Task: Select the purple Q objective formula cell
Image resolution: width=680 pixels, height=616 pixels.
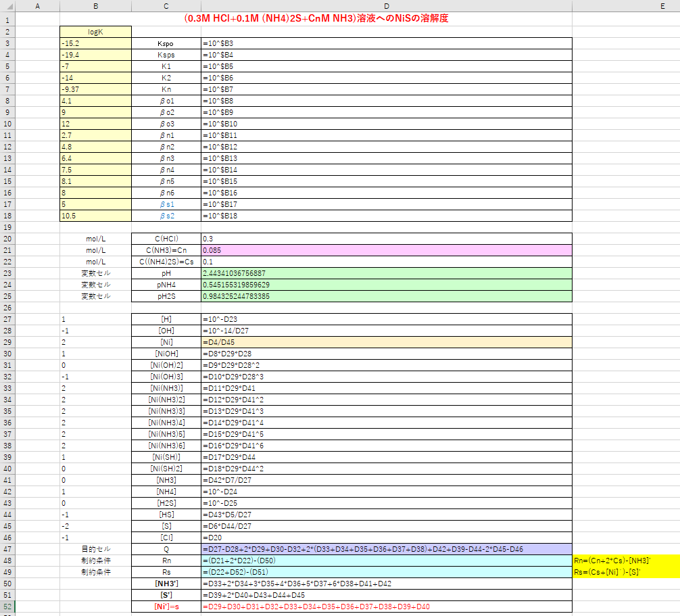Action: click(x=387, y=549)
